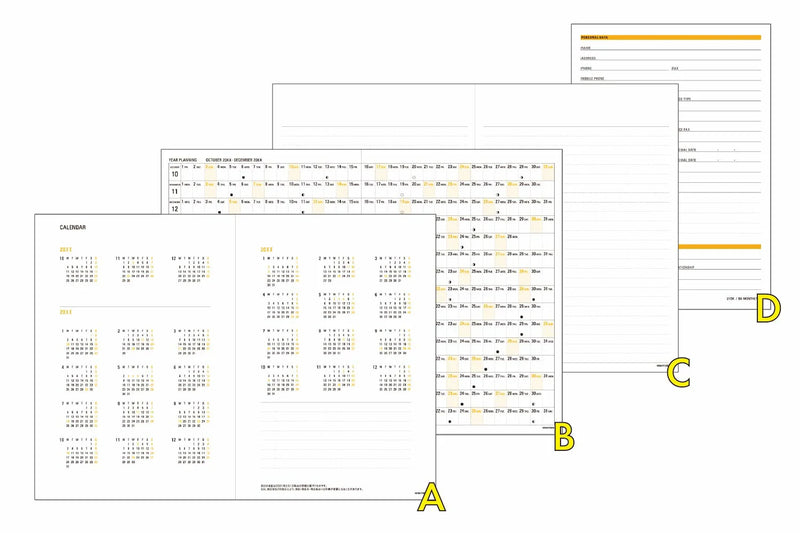
Task: Click the yellow year heading on right calendar page
Action: pos(267,248)
